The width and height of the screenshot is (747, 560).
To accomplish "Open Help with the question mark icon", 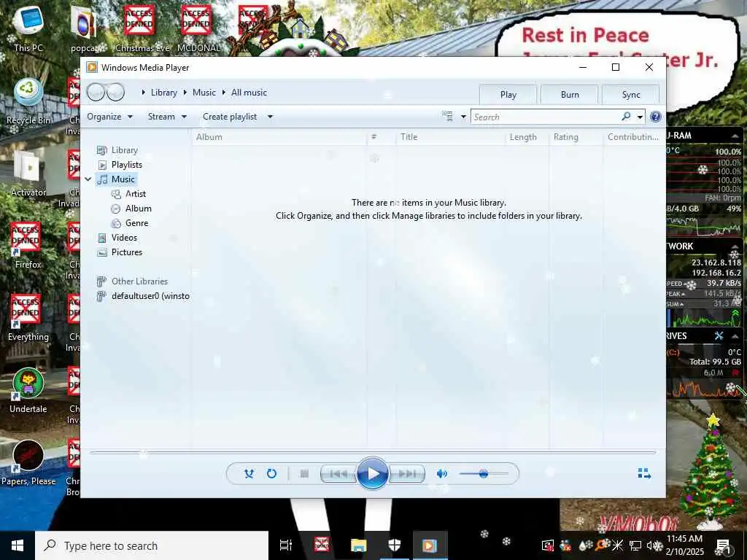I will 656,117.
